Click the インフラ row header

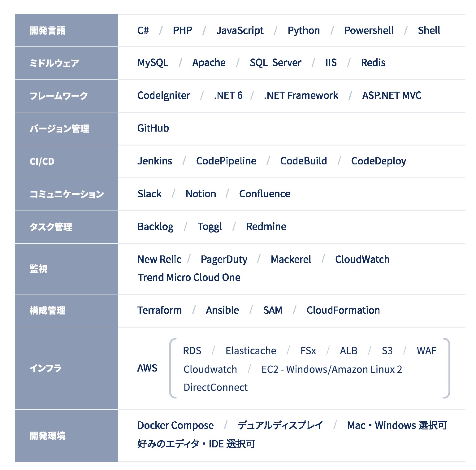[x=66, y=368]
